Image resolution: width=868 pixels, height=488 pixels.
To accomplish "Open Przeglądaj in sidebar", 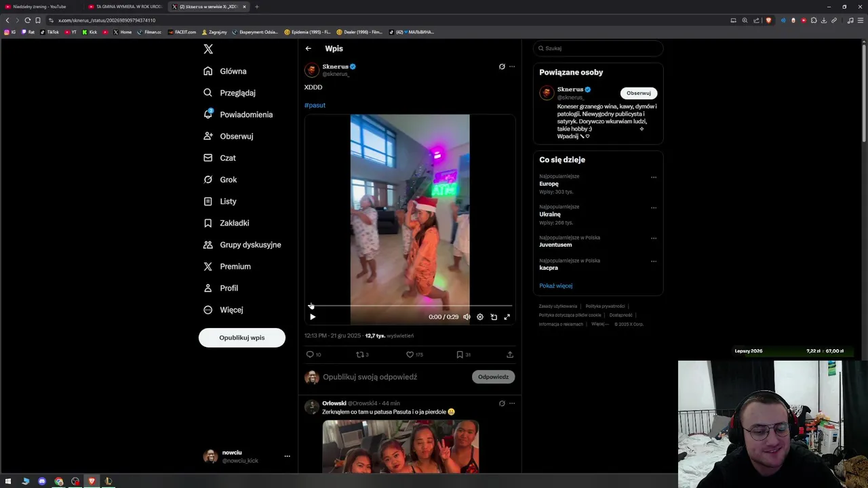I will pos(229,93).
